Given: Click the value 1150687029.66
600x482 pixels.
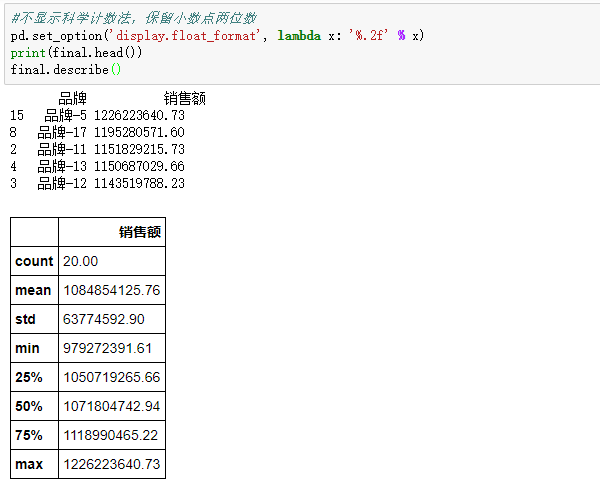Looking at the screenshot, I should 139,166.
